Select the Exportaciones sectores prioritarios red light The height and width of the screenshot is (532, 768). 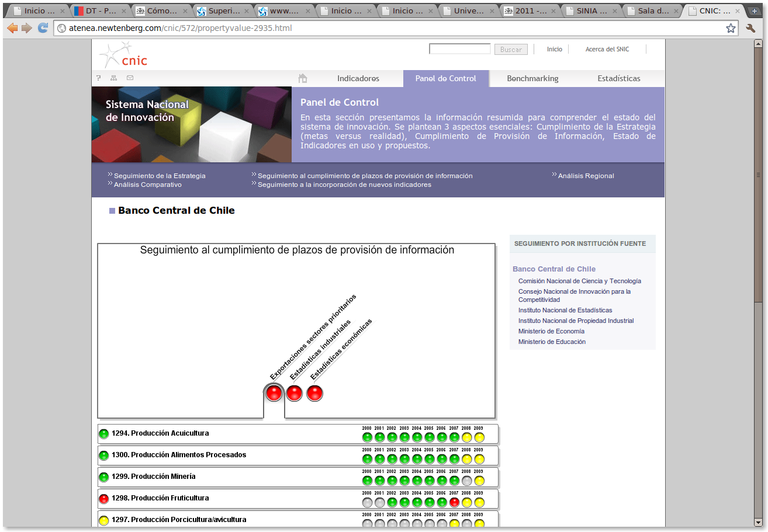(274, 393)
